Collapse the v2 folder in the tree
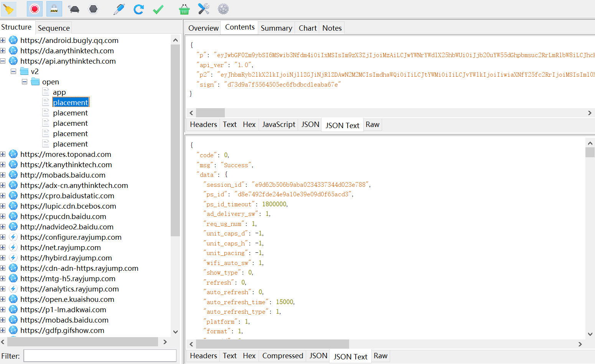This screenshot has height=364, width=595. point(13,71)
